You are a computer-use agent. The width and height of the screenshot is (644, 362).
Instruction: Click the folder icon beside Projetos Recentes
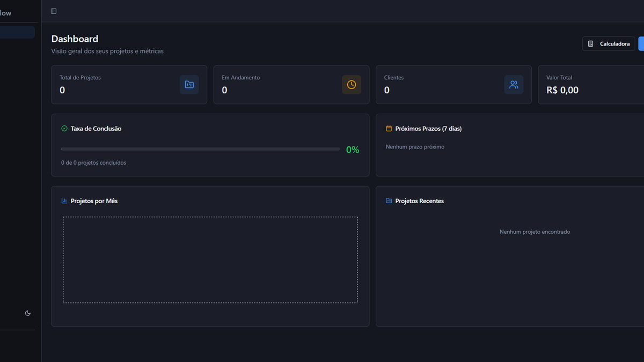point(389,201)
